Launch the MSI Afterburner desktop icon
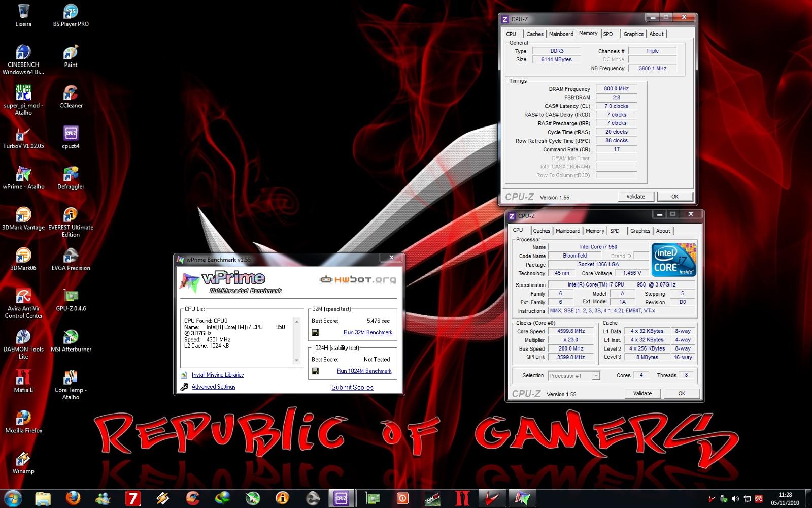 [x=71, y=340]
